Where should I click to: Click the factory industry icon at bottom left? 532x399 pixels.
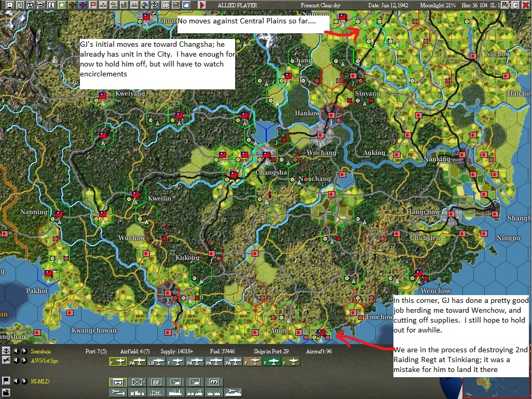(6, 393)
